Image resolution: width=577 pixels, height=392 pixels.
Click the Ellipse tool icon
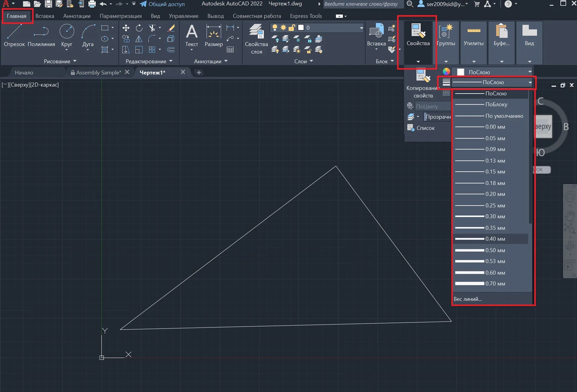[105, 39]
